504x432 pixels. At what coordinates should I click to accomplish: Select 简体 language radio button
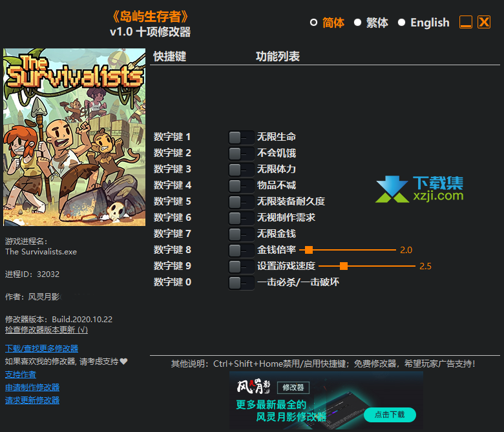314,23
